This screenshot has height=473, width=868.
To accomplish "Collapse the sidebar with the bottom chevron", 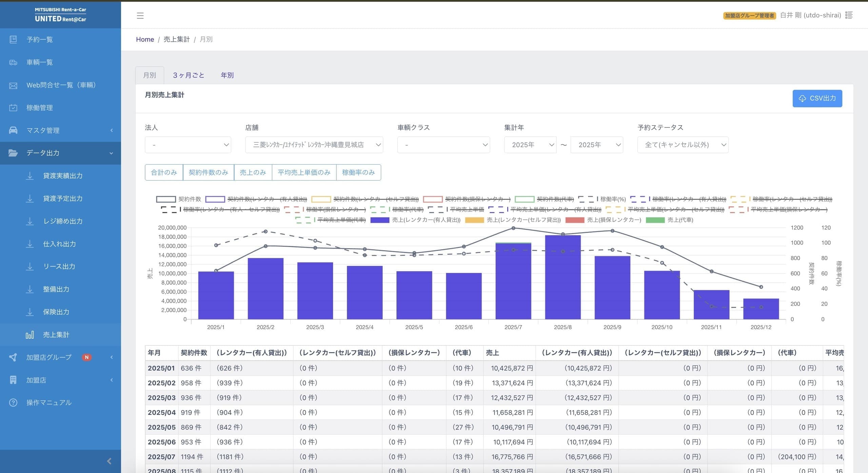I will tap(109, 461).
